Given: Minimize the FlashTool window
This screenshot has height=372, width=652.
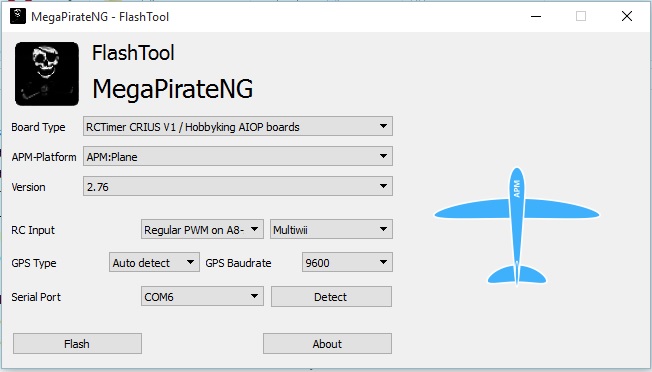Looking at the screenshot, I should [536, 16].
